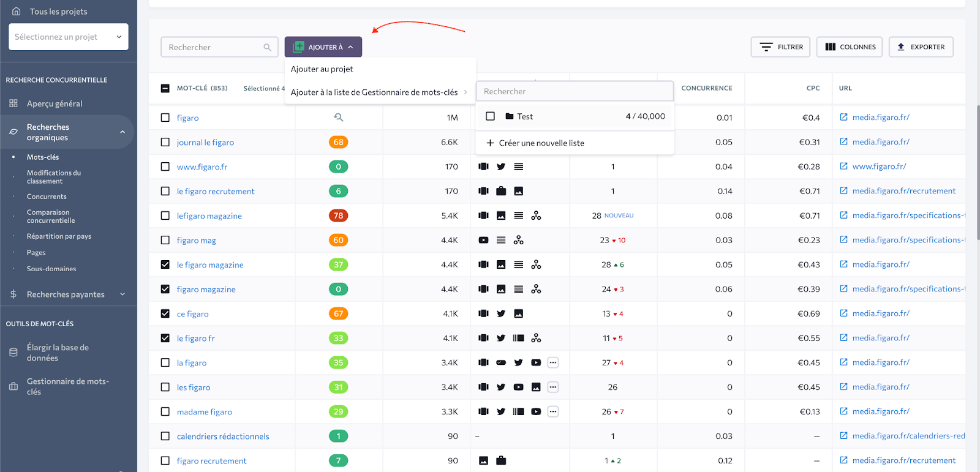Click the keyword Rechercher search field

click(x=219, y=47)
